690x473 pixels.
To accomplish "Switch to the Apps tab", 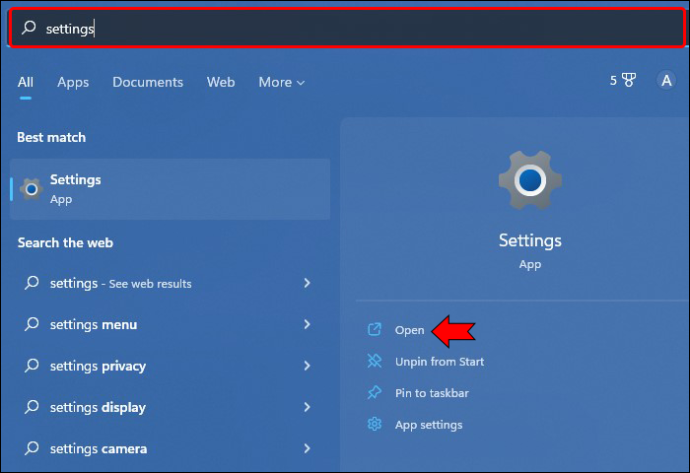I will click(x=73, y=82).
